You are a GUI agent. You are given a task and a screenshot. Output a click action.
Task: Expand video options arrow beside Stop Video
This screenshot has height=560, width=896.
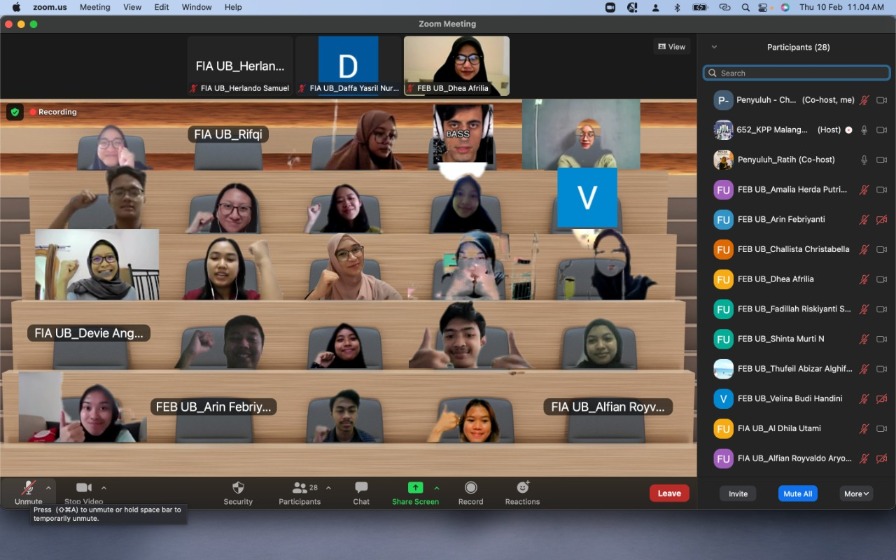click(x=104, y=488)
